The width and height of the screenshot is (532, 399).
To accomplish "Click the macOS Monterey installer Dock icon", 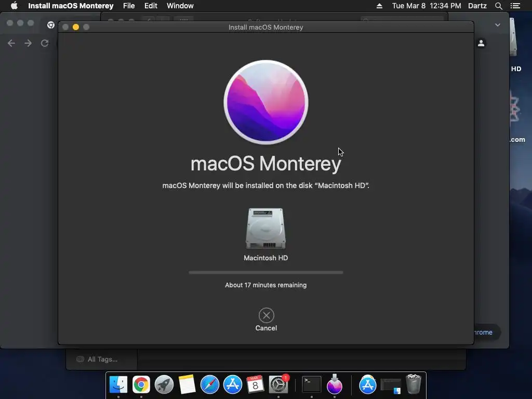I will point(335,384).
